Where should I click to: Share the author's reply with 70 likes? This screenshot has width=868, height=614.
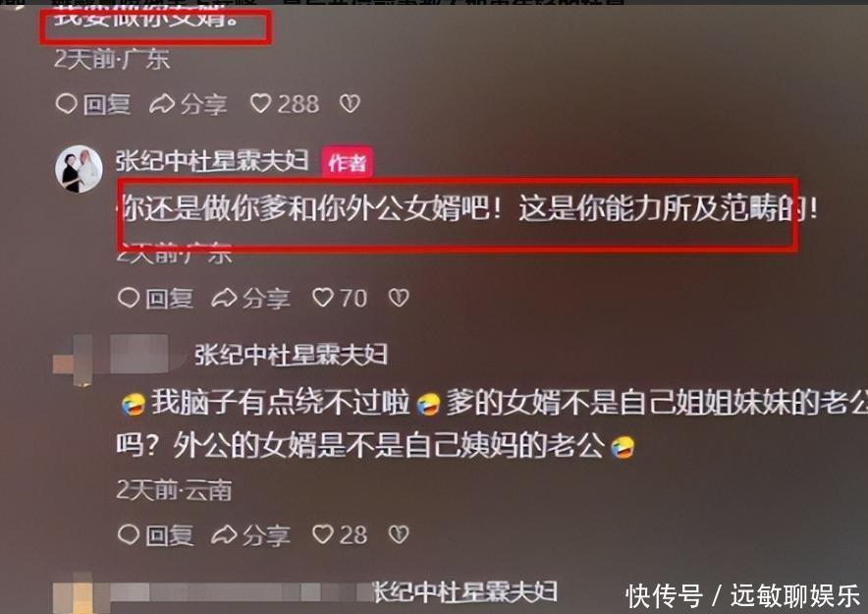250,299
